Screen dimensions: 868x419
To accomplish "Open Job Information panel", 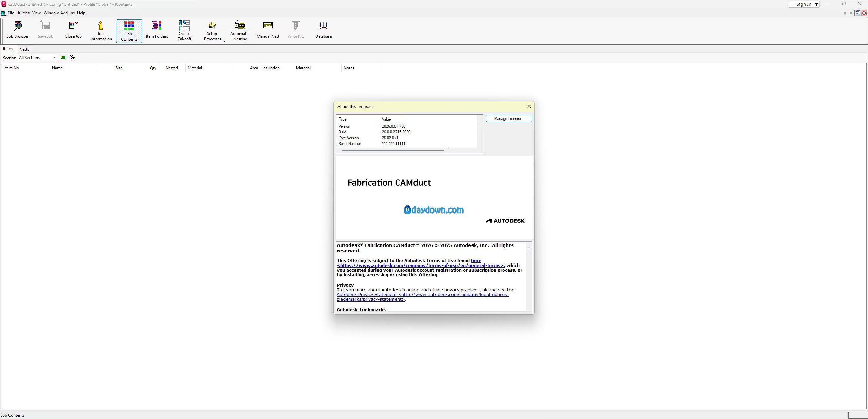I will click(101, 31).
